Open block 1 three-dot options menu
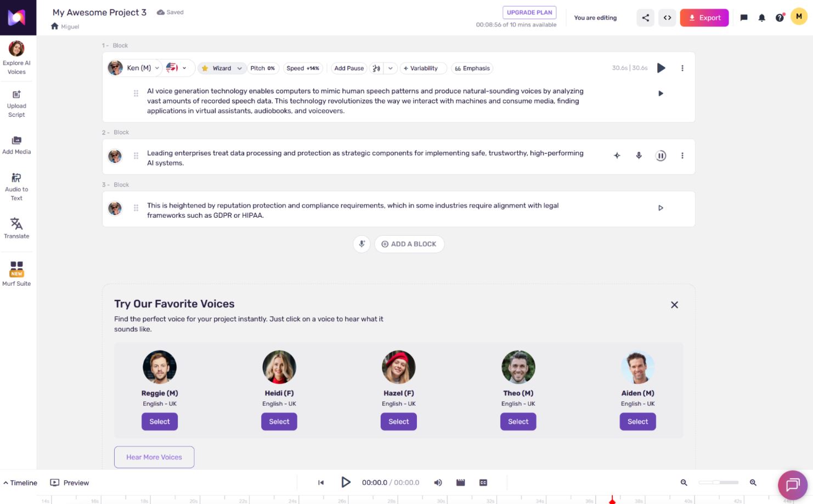 coord(682,68)
